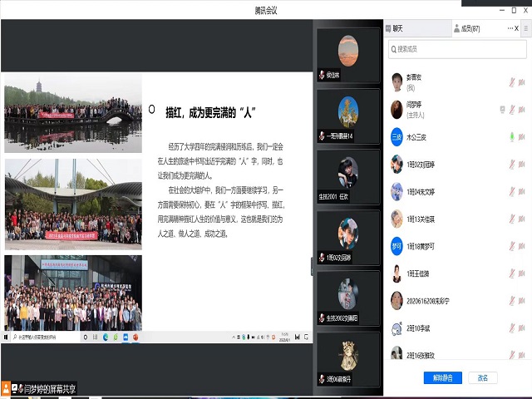
Task: Collapse the video strip using the edge handle
Action: pyautogui.click(x=312, y=266)
